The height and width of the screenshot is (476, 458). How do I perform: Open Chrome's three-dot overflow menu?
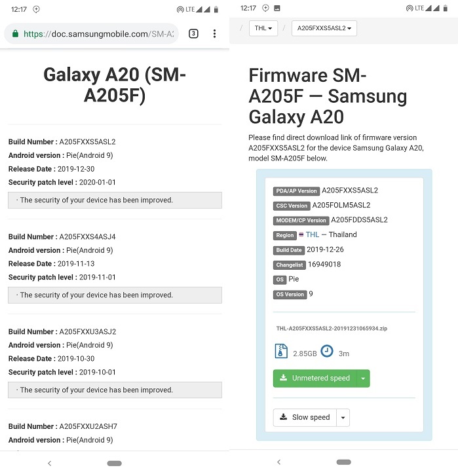click(x=214, y=33)
